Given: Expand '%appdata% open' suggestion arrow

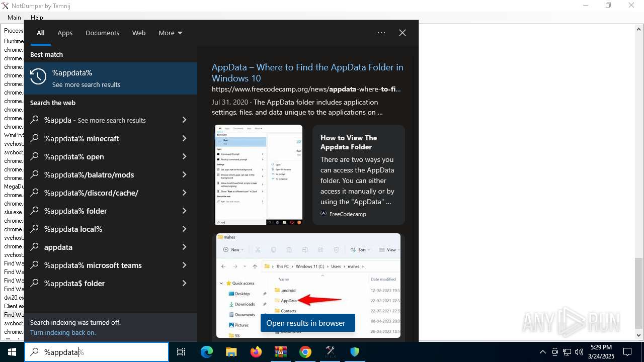Looking at the screenshot, I should 184,156.
